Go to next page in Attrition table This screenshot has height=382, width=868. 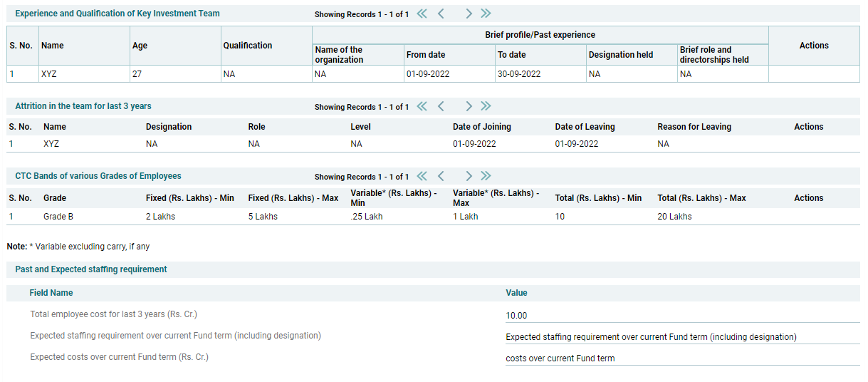pos(469,106)
